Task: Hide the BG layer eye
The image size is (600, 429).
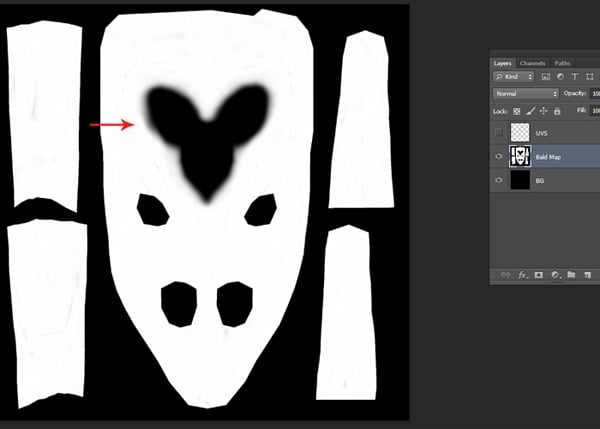Action: [x=499, y=180]
